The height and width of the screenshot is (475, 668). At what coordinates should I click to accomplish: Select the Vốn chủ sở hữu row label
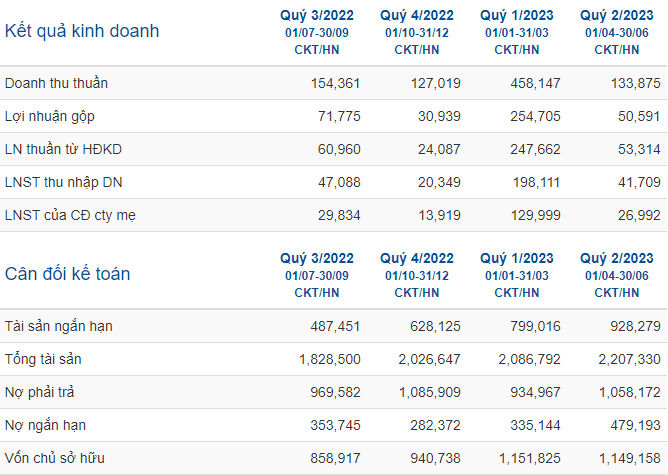point(55,458)
